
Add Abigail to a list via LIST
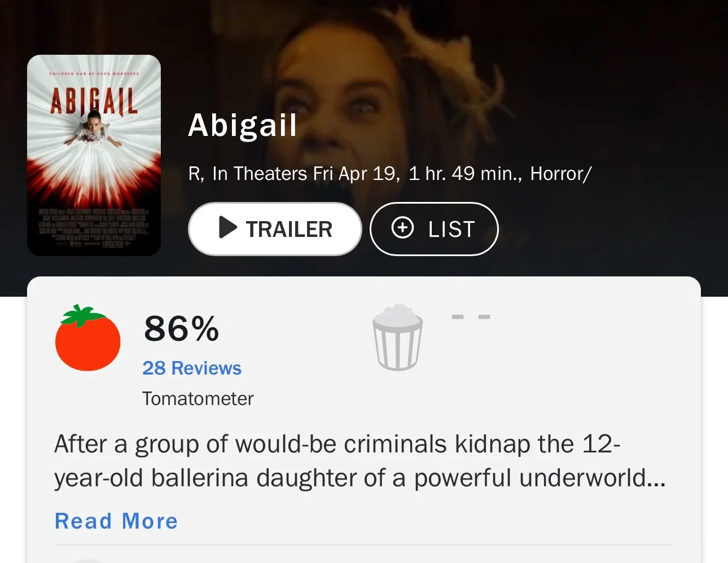(x=434, y=228)
